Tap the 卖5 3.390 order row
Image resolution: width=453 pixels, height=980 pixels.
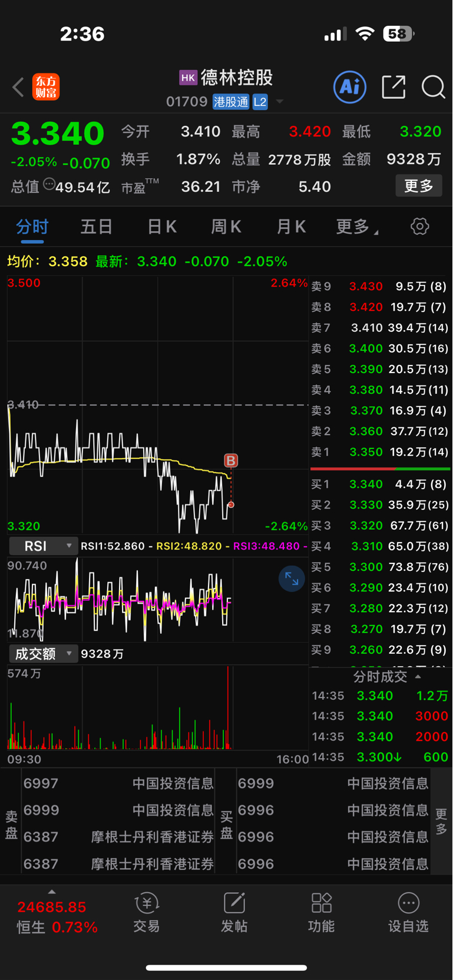380,369
